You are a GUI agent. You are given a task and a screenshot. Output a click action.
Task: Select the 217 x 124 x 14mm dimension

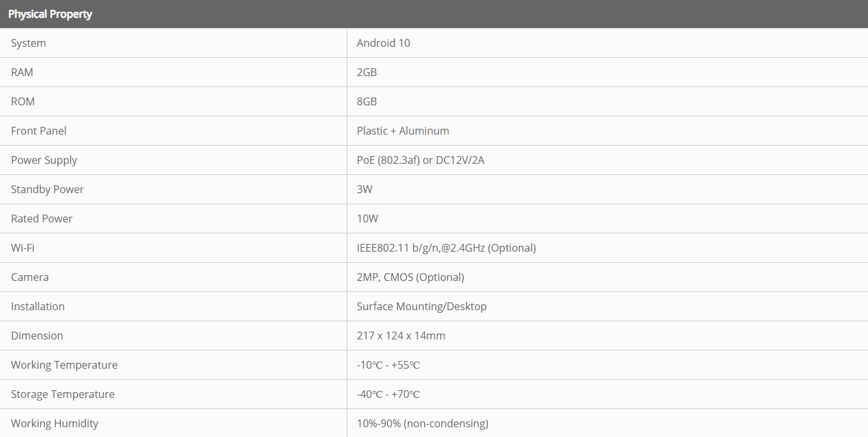coord(401,336)
